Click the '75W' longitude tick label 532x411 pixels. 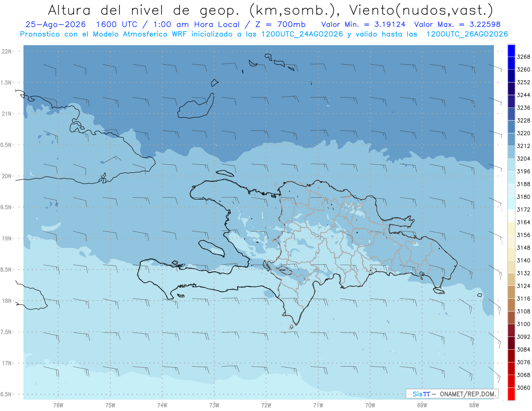click(110, 404)
